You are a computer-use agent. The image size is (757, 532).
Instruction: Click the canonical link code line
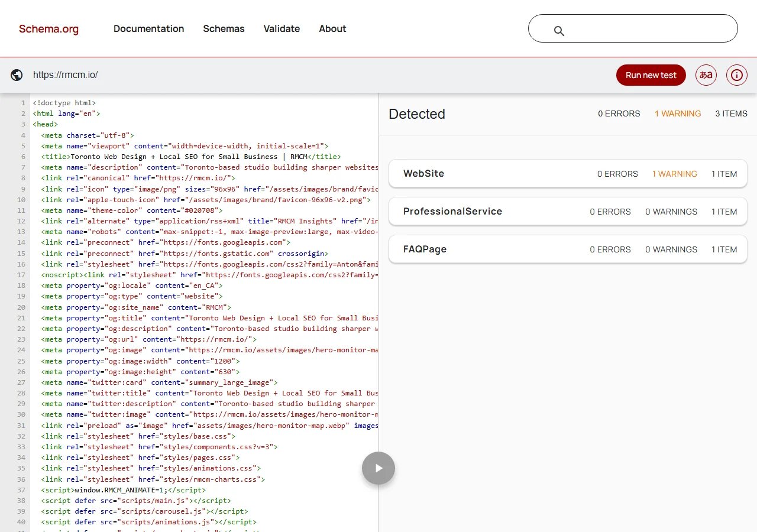[x=138, y=178]
